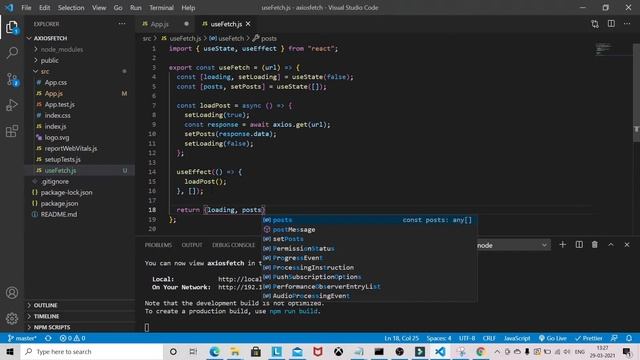Open Visual Studio Code from taskbar
640x360 pixels.
point(440,351)
